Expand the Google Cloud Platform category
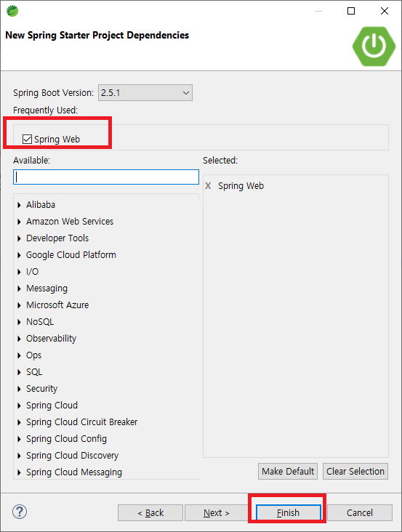The width and height of the screenshot is (402, 532). [20, 255]
